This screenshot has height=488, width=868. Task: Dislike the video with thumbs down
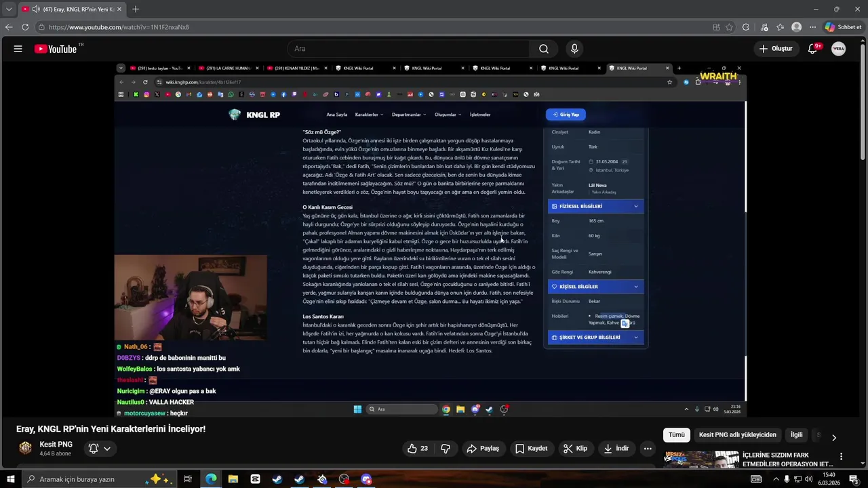446,448
